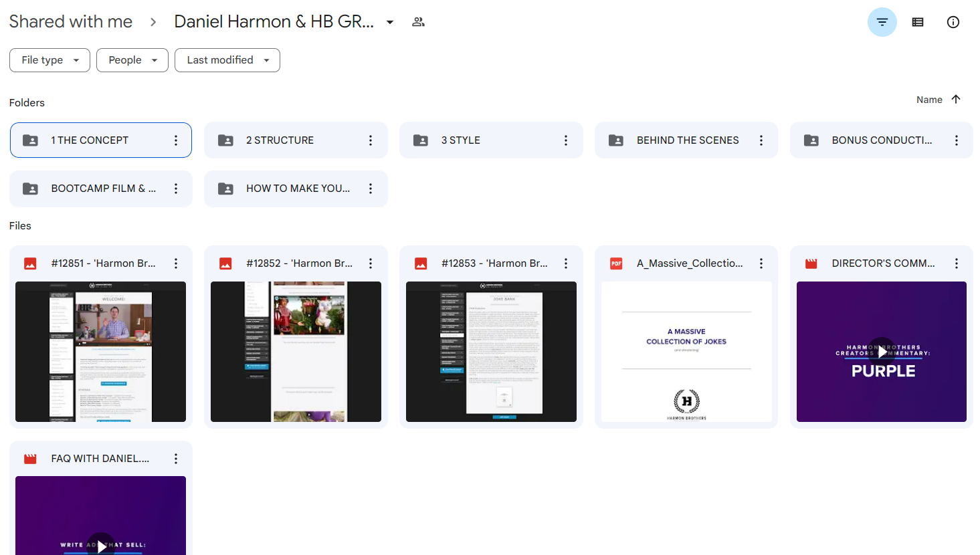Screen dimensions: 980x555
Task: Click the video icon of FAQ WITH DANIEL
Action: tap(30, 459)
